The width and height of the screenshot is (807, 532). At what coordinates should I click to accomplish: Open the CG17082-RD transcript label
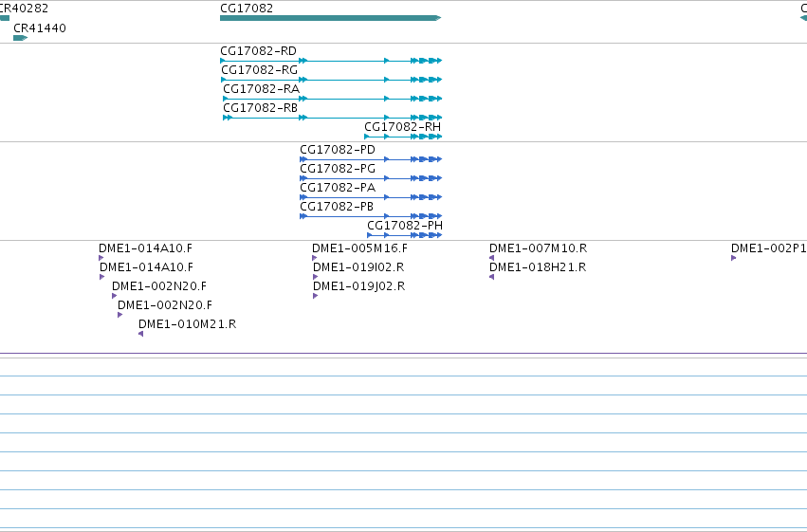(x=258, y=51)
